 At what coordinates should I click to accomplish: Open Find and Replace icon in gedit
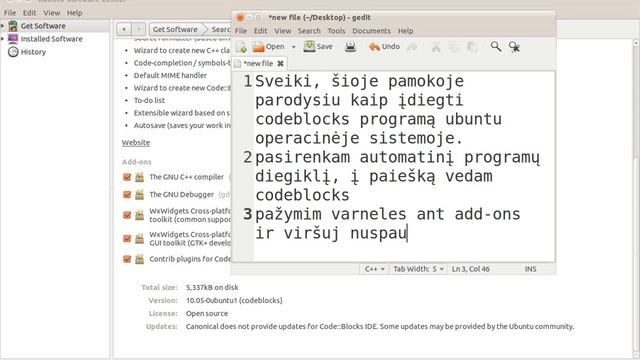click(514, 47)
